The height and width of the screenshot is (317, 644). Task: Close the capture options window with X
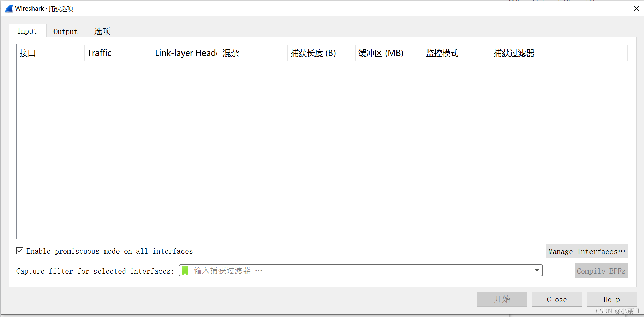click(636, 9)
